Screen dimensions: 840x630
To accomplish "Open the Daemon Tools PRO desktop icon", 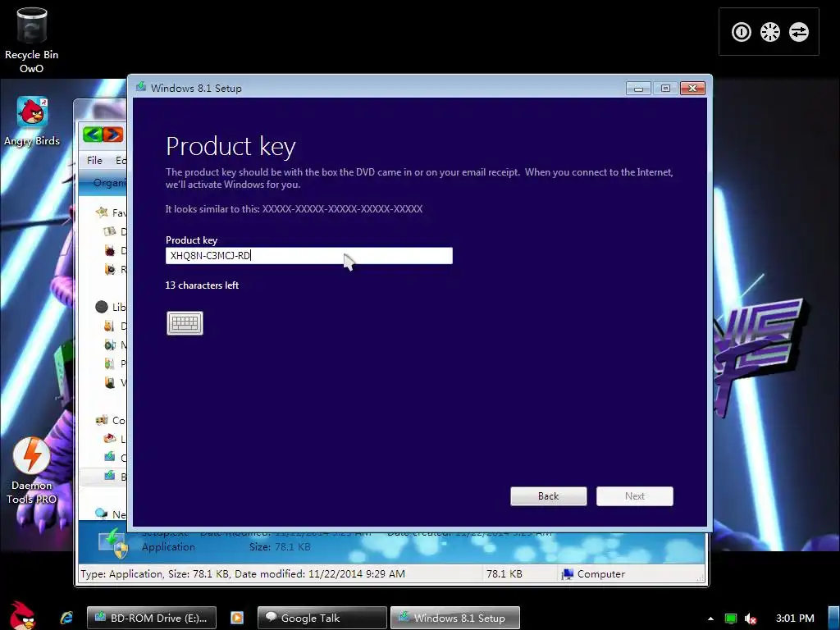I will [x=32, y=472].
